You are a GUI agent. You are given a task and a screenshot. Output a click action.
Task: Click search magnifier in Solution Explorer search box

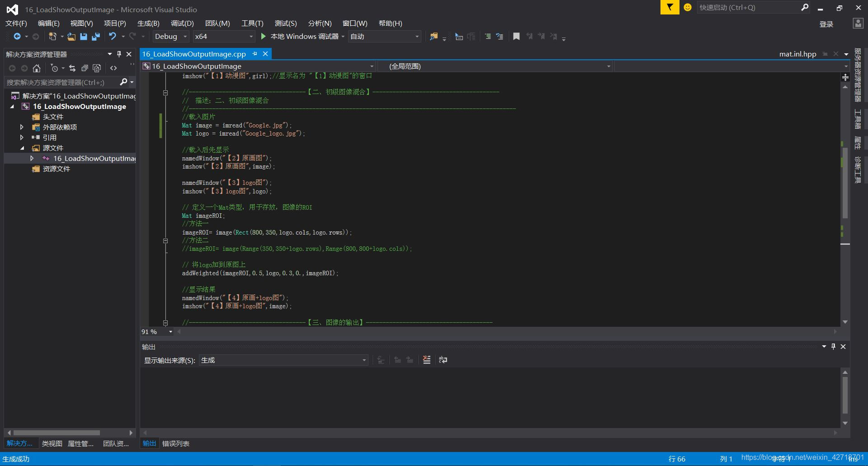[x=123, y=82]
